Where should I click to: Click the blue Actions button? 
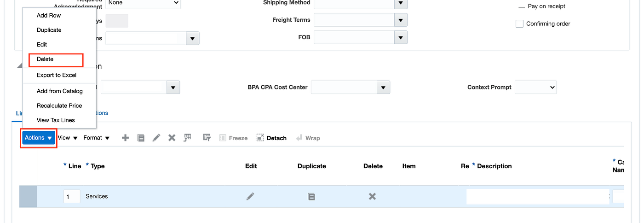click(39, 138)
